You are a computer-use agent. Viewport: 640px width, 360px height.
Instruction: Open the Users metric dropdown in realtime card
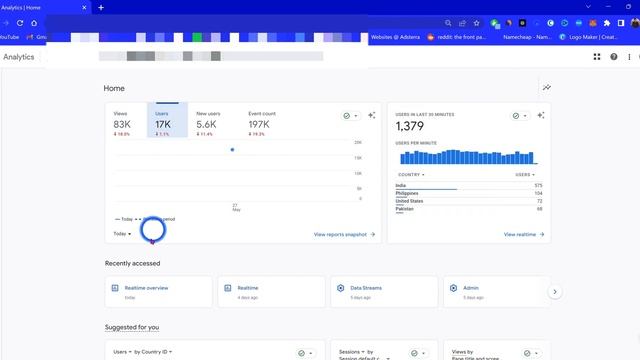pyautogui.click(x=525, y=175)
